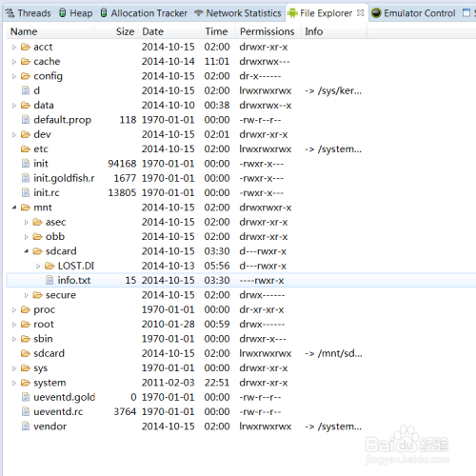Collapse the sdcard folder under mnt
Screen dimensions: 476x476
point(27,251)
